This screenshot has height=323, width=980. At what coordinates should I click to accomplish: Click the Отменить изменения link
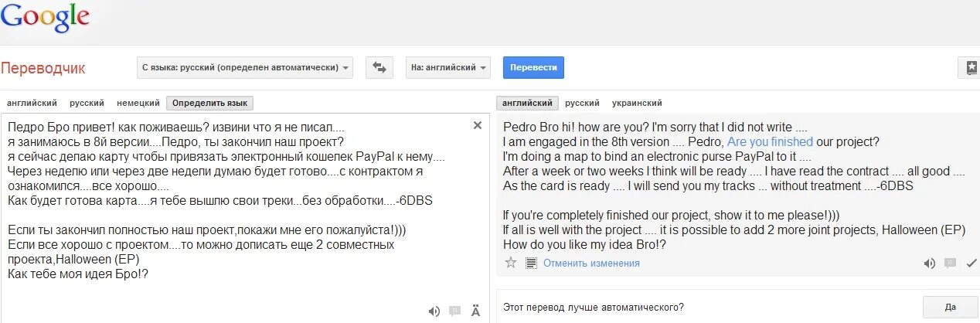(x=591, y=263)
